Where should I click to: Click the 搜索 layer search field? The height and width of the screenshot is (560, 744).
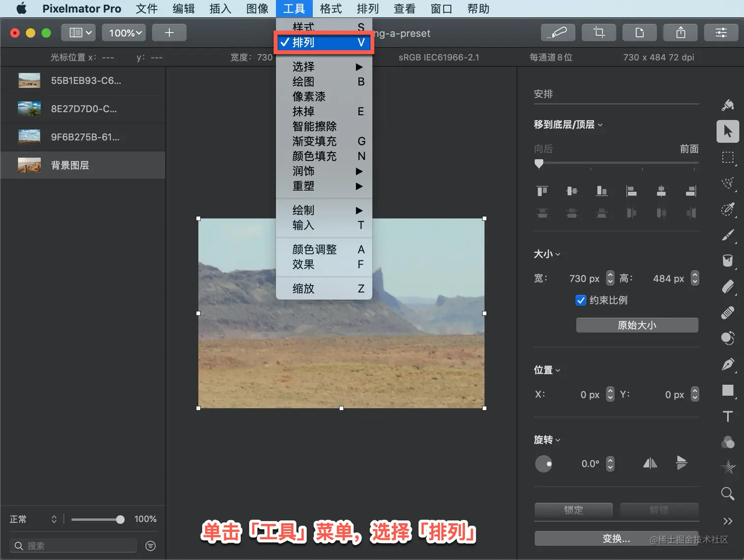click(x=73, y=546)
